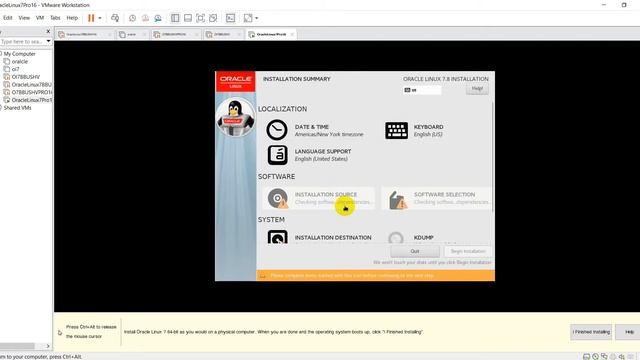Viewport: 640px width, 360px height.
Task: Click Help button in yellow install bar
Action: coord(629,332)
